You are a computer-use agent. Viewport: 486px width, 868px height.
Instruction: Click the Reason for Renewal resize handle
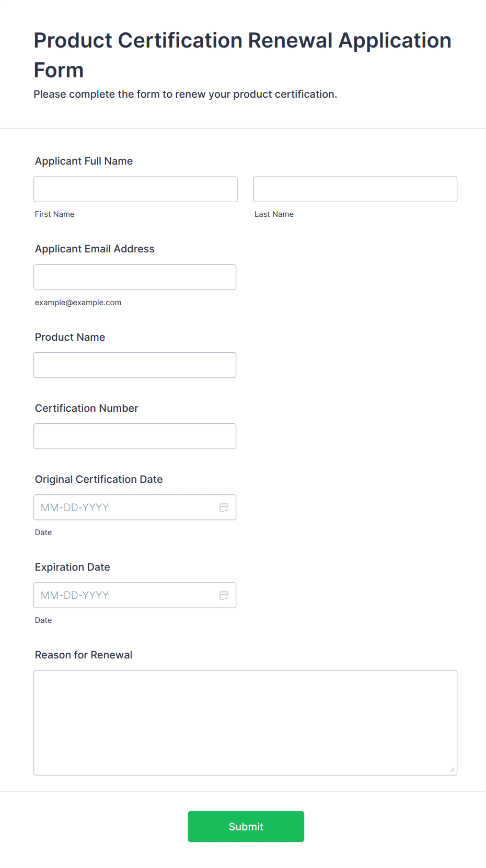[452, 770]
